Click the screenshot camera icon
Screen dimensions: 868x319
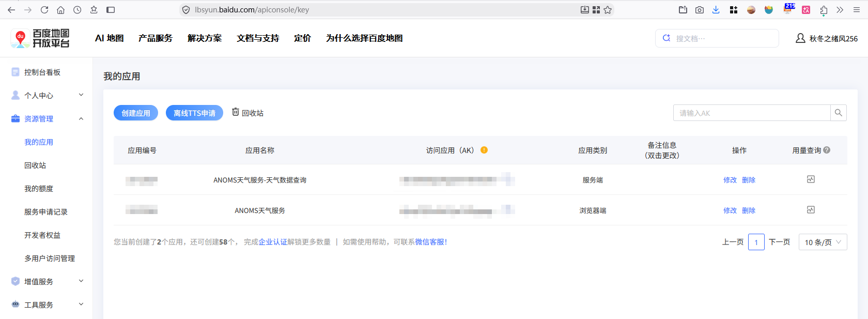tap(700, 10)
